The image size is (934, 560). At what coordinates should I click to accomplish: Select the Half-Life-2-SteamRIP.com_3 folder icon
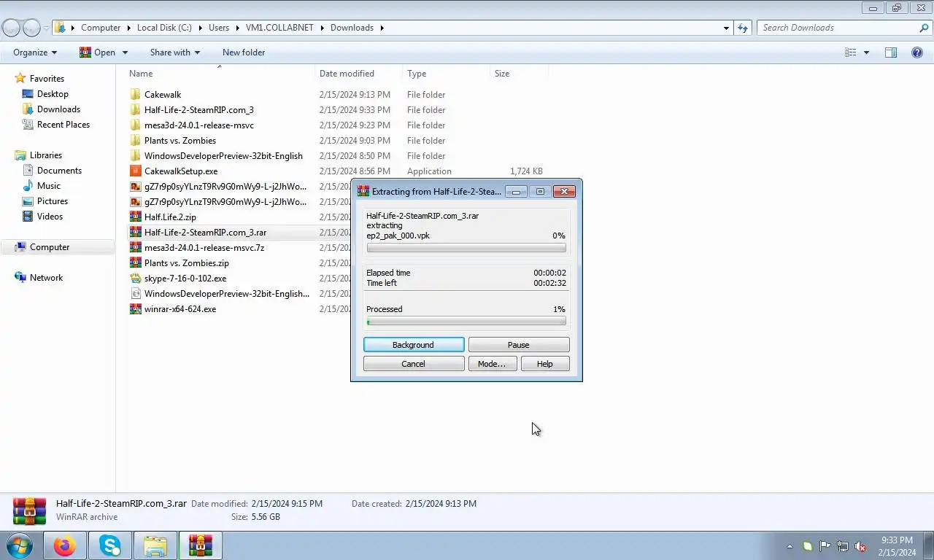coord(135,109)
